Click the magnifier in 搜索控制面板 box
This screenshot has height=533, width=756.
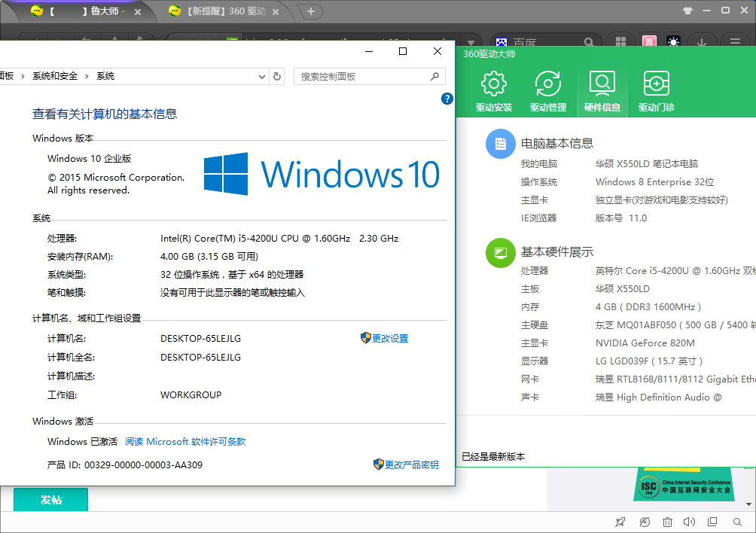tap(434, 76)
